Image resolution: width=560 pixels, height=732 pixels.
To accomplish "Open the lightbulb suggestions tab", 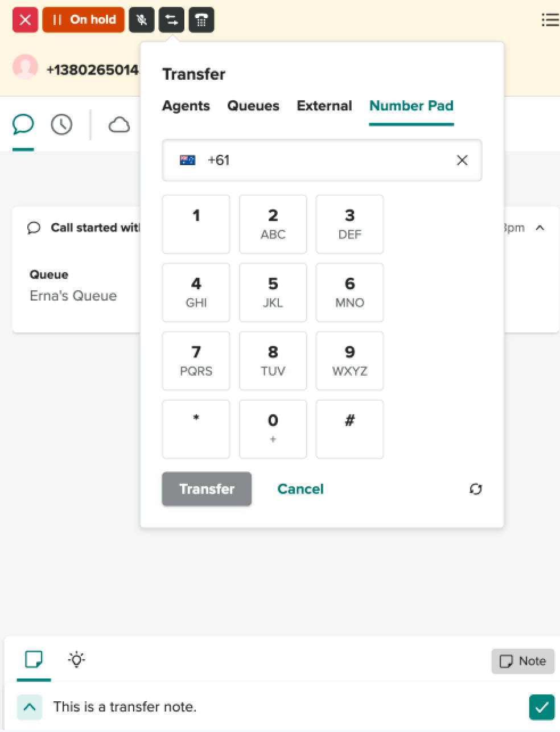I will (77, 659).
